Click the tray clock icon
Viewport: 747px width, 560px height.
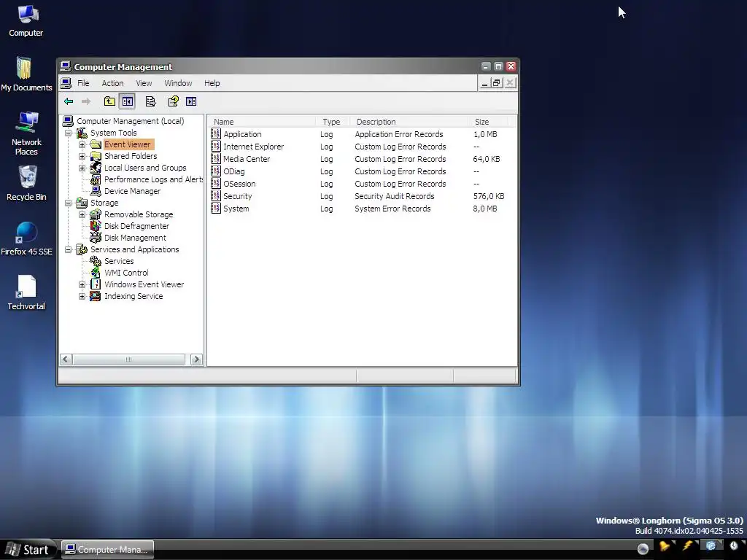[x=734, y=545]
